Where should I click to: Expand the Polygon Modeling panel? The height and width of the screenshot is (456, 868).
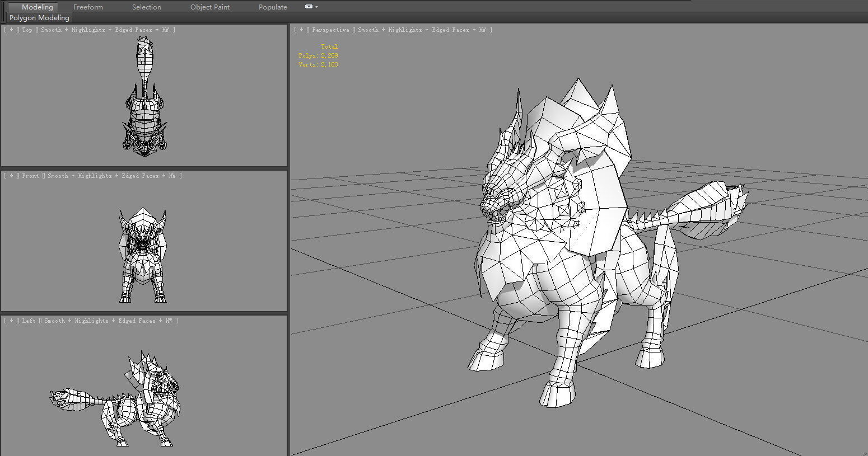click(x=39, y=18)
